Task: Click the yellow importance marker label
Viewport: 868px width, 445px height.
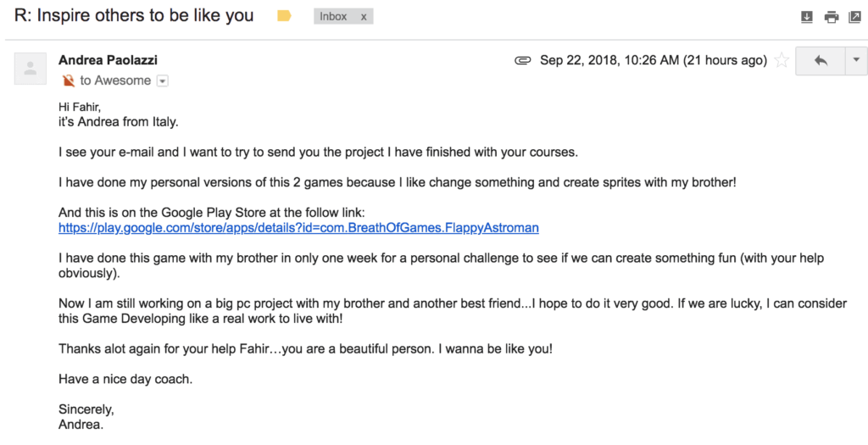Action: tap(284, 16)
